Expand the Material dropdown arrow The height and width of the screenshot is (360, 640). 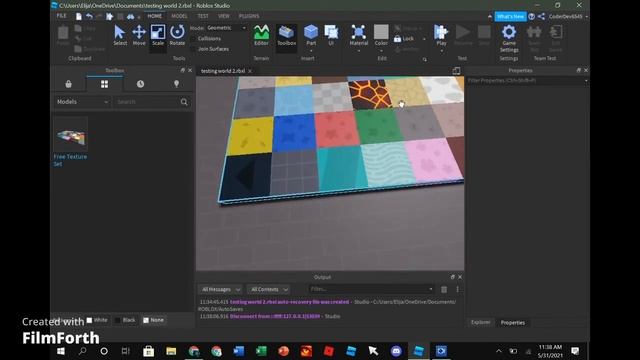pyautogui.click(x=359, y=51)
